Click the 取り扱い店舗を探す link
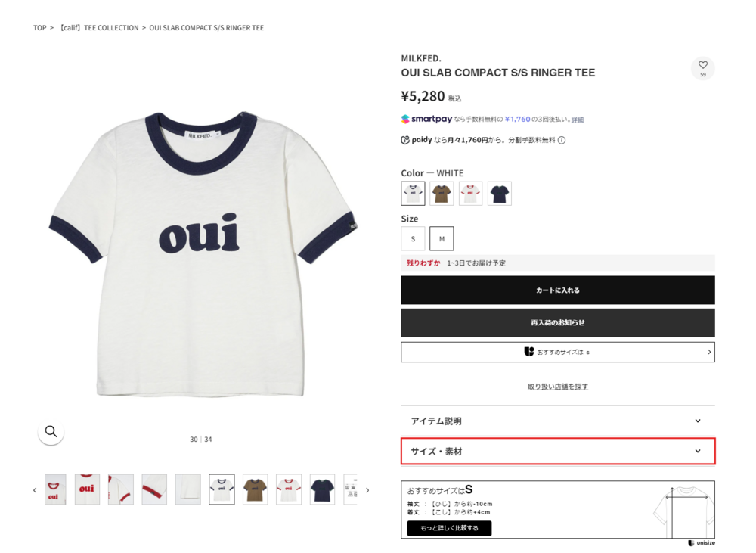 pos(557,387)
